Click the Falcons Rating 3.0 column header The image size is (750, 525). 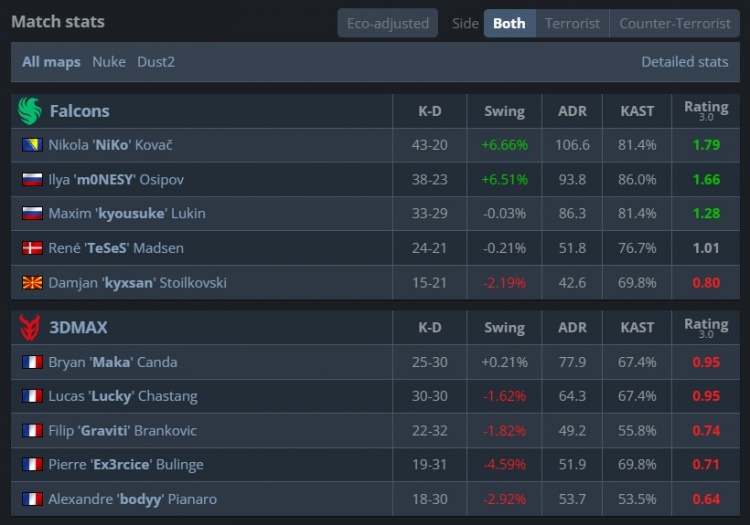point(706,110)
